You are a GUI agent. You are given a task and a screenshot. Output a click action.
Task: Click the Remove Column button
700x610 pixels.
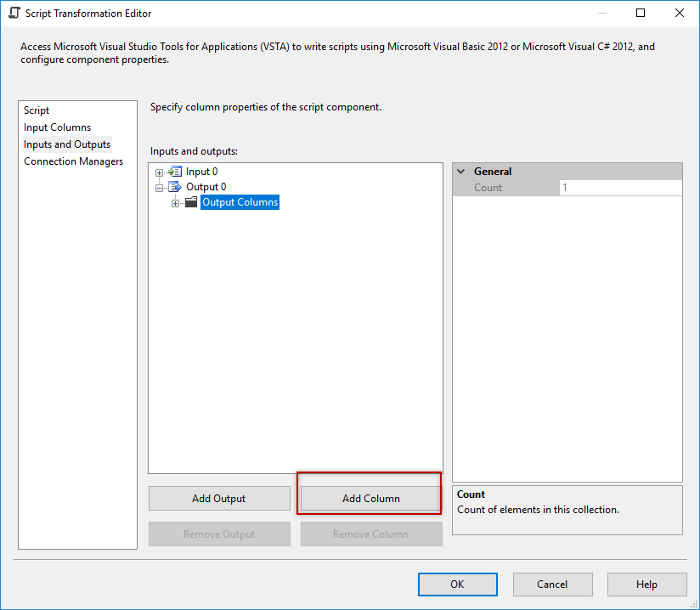click(x=371, y=534)
